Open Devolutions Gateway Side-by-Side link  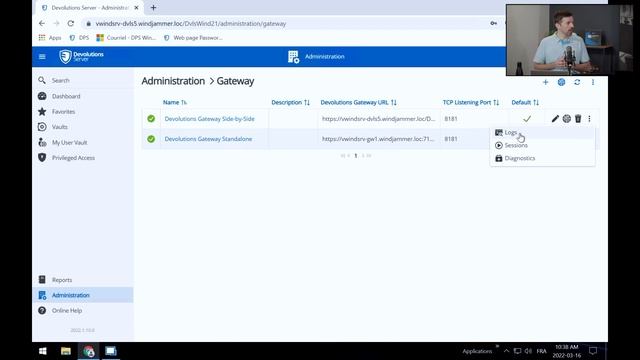(x=209, y=119)
